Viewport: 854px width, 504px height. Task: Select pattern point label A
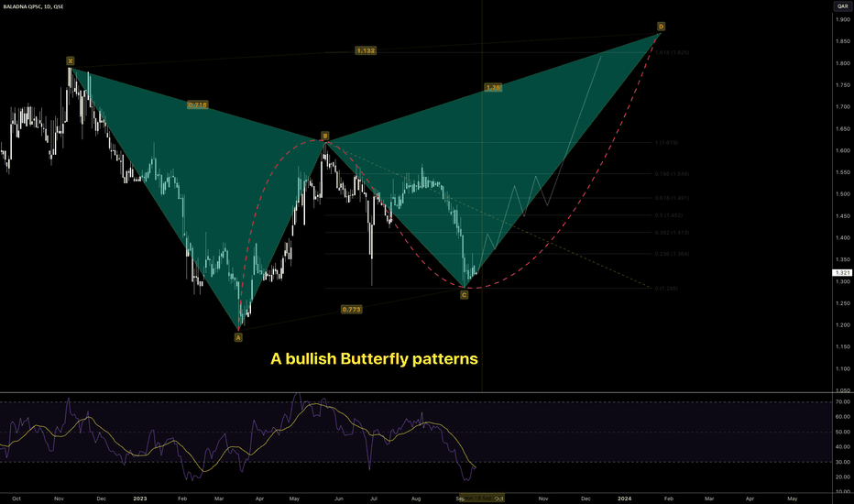pos(238,337)
